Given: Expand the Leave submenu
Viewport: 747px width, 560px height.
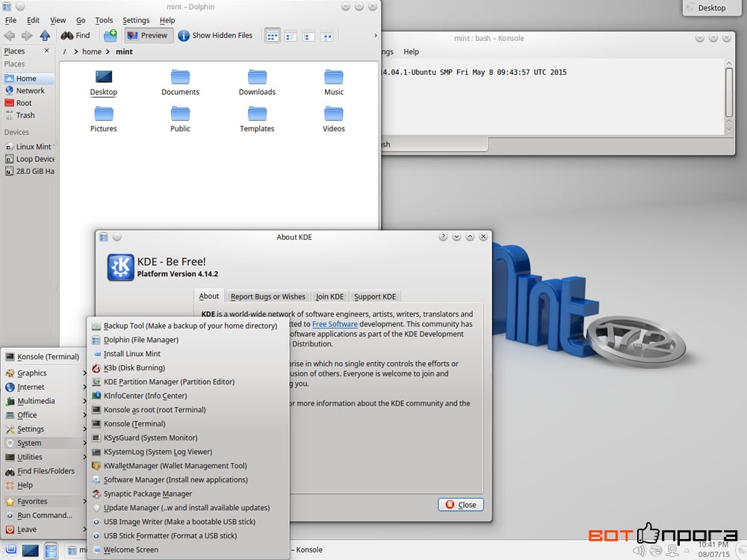Looking at the screenshot, I should (x=45, y=529).
